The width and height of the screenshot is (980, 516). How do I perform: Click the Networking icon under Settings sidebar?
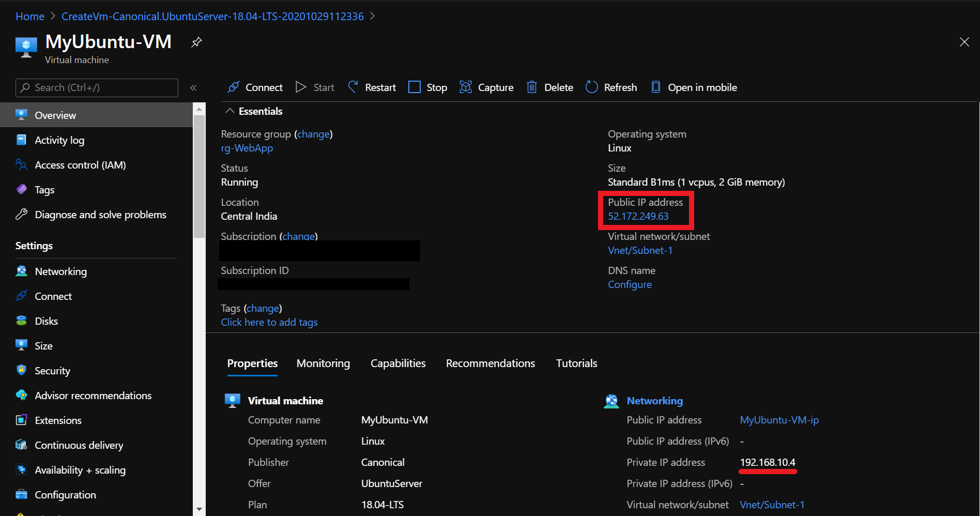tap(21, 271)
